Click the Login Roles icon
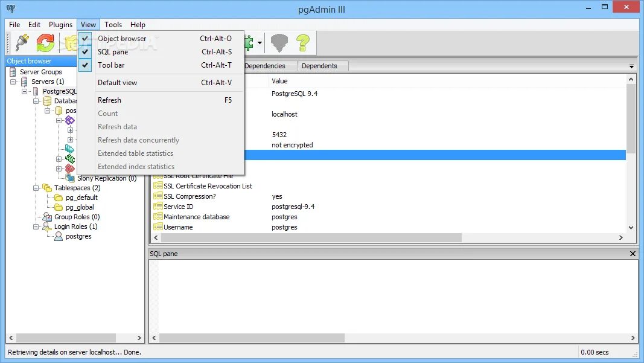644x363 pixels. click(47, 226)
